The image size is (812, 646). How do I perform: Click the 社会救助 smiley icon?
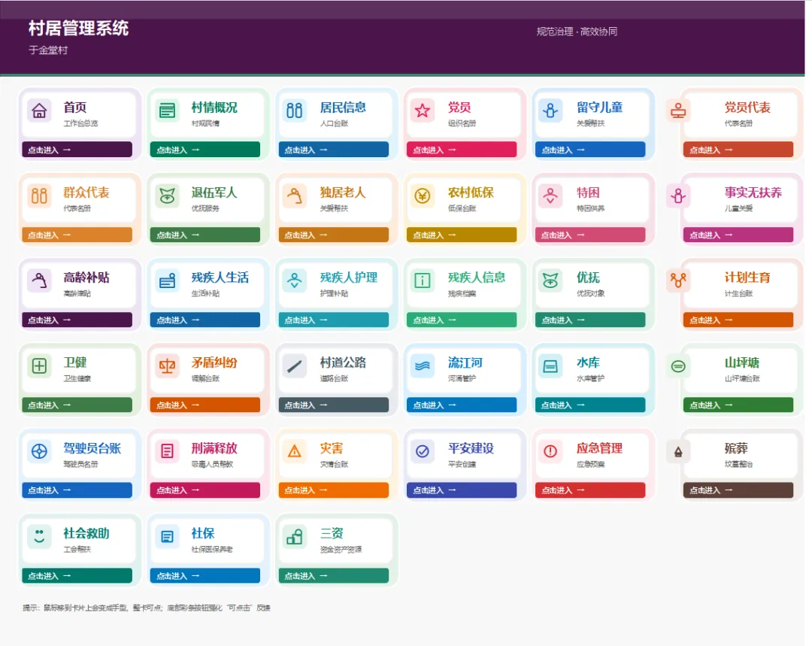tap(39, 537)
